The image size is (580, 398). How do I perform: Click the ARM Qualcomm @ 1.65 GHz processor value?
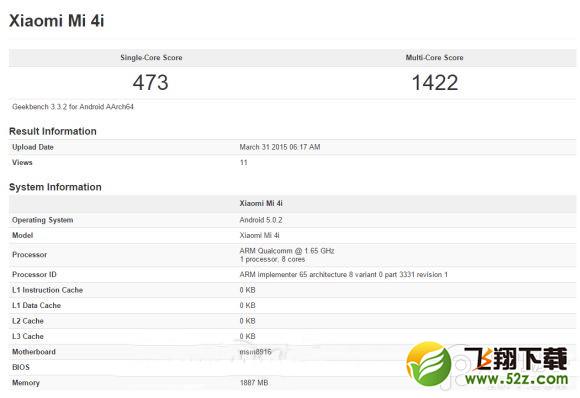[287, 251]
